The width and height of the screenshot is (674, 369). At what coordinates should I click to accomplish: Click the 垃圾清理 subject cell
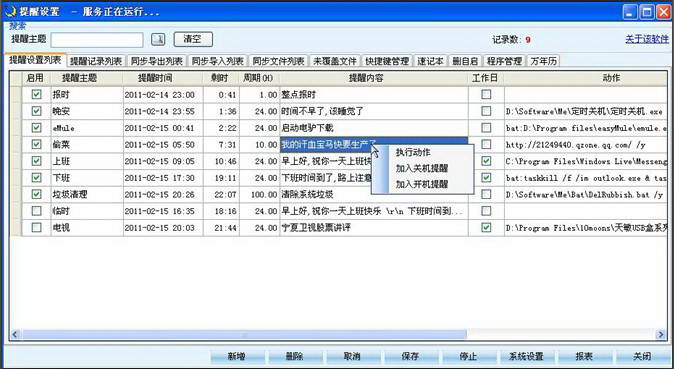click(87, 194)
